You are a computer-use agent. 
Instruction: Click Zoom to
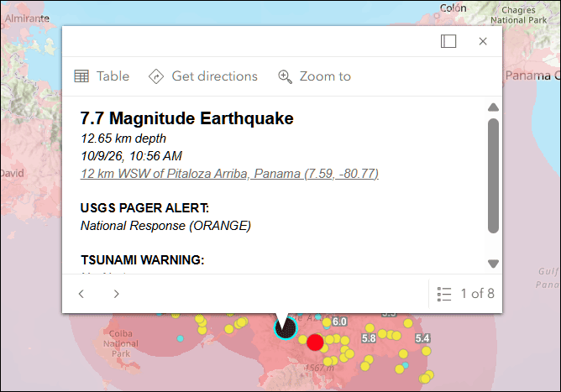click(315, 76)
